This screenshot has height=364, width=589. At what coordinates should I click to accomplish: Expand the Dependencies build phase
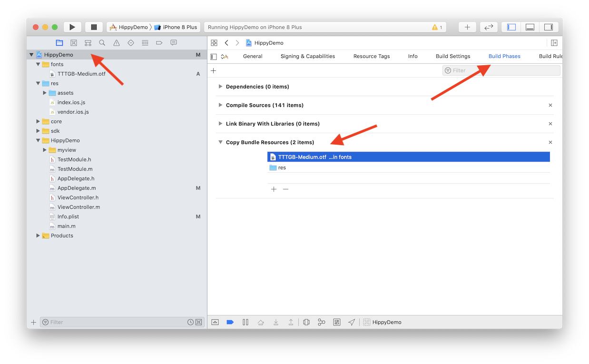coord(220,87)
